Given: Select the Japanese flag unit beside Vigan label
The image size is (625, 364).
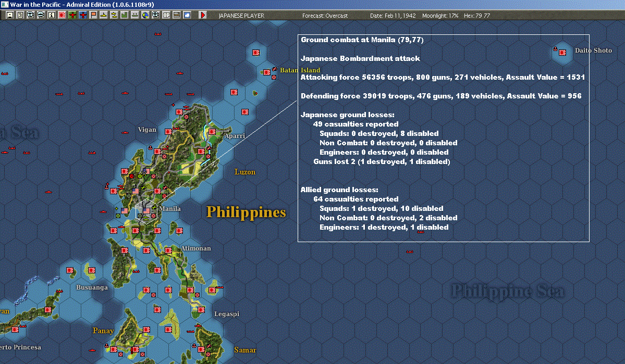Looking at the screenshot, I should (168, 131).
